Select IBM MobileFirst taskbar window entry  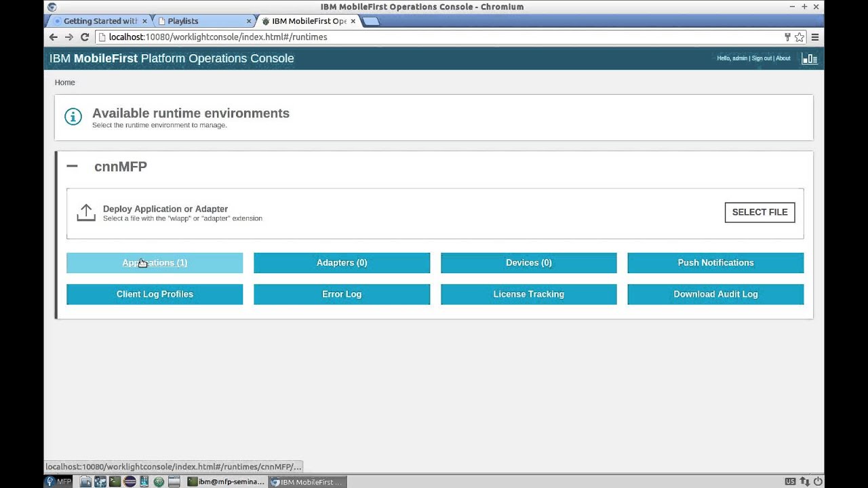click(307, 482)
